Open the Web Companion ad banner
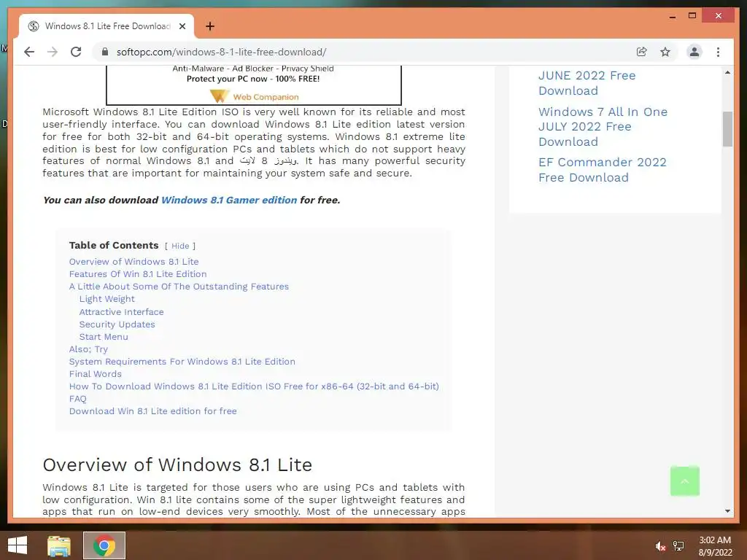 (253, 85)
